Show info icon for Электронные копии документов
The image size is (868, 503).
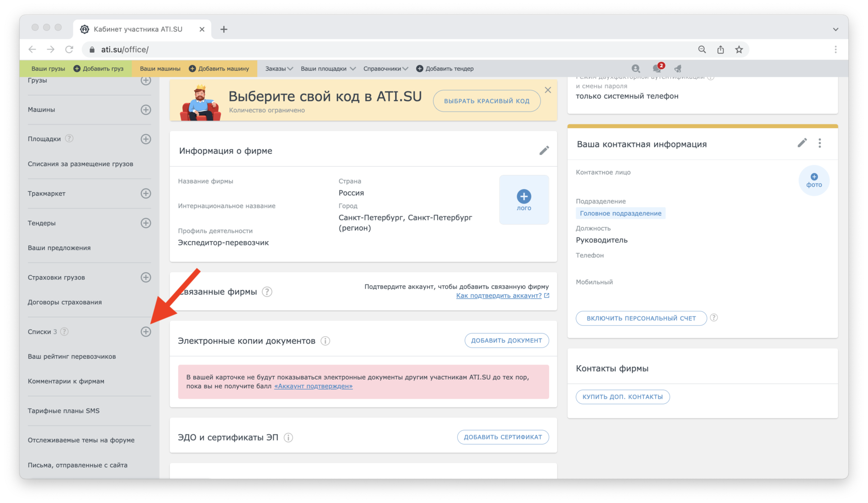pyautogui.click(x=326, y=341)
